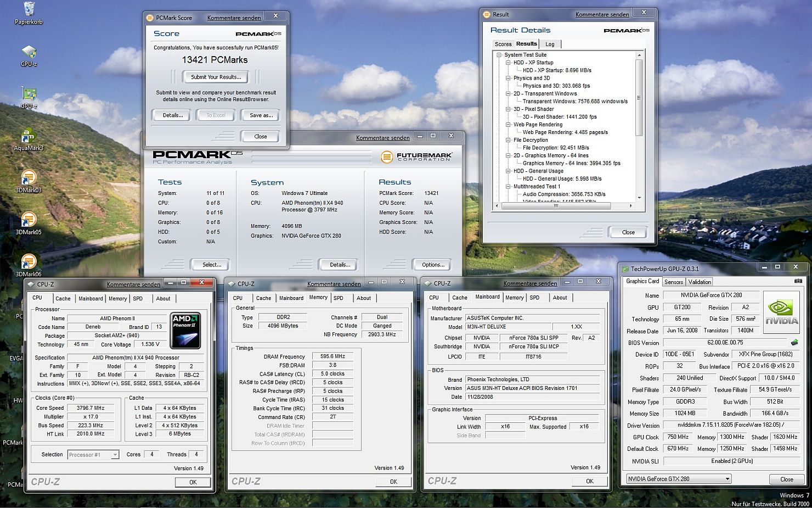Open the 3DMark06 desktop shortcut
Viewport: 812px width, 508px height.
(x=29, y=265)
